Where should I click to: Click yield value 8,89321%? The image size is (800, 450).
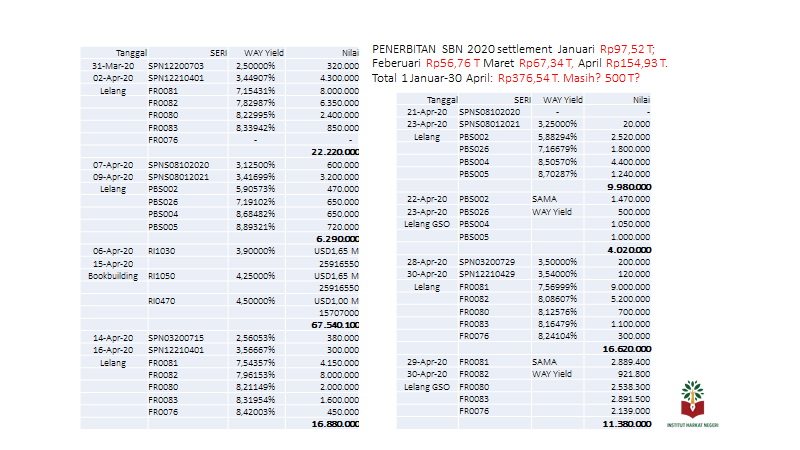(255, 227)
